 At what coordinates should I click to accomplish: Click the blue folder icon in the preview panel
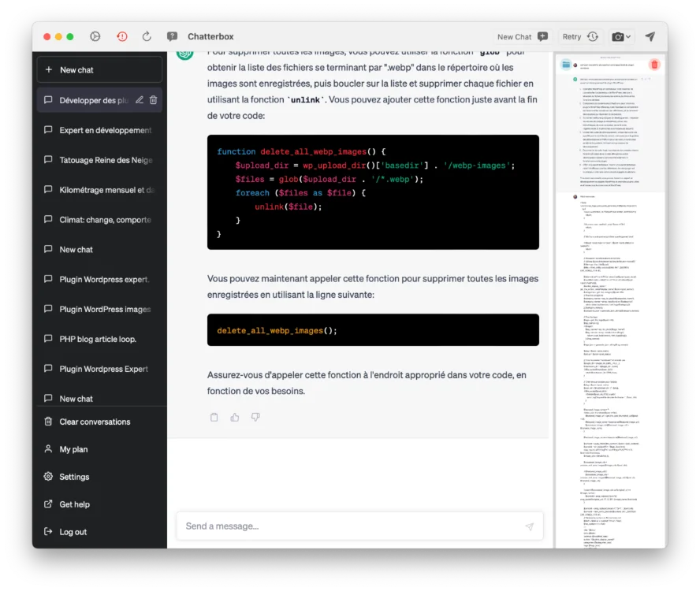tap(566, 65)
